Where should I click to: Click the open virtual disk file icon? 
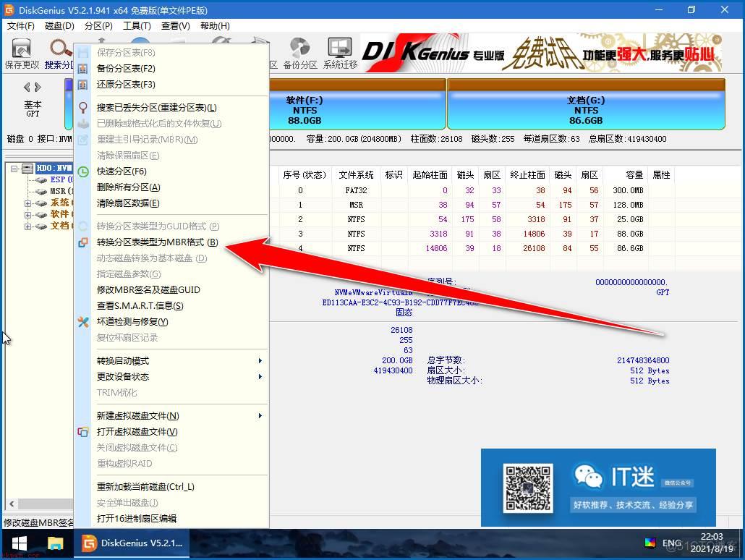83,432
